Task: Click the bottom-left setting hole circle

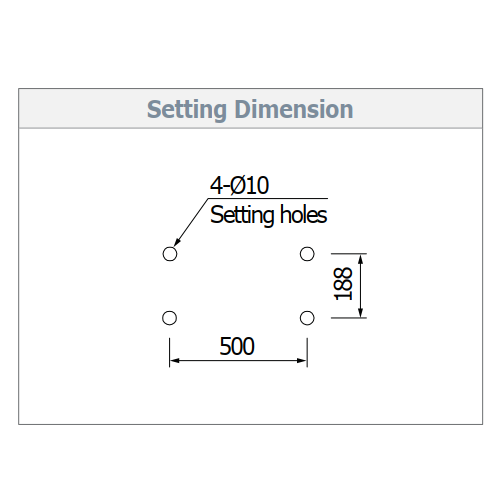Action: [169, 318]
